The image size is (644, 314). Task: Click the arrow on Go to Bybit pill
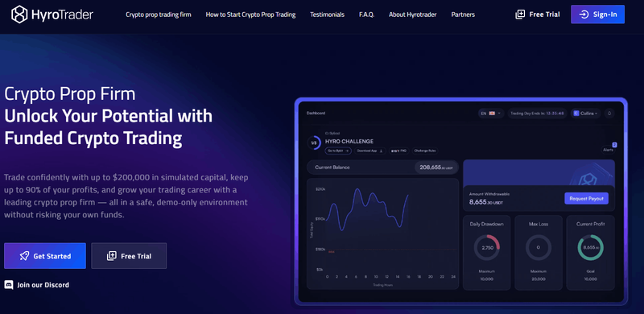tap(347, 151)
